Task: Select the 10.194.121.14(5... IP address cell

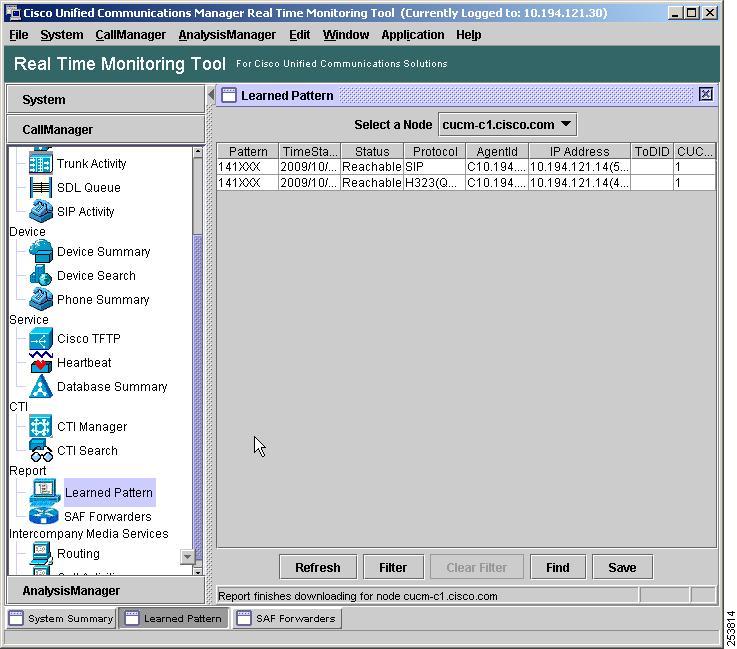Action: pyautogui.click(x=579, y=167)
